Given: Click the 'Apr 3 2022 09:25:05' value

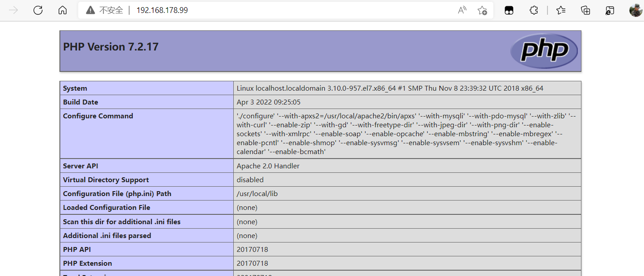Looking at the screenshot, I should [x=269, y=102].
